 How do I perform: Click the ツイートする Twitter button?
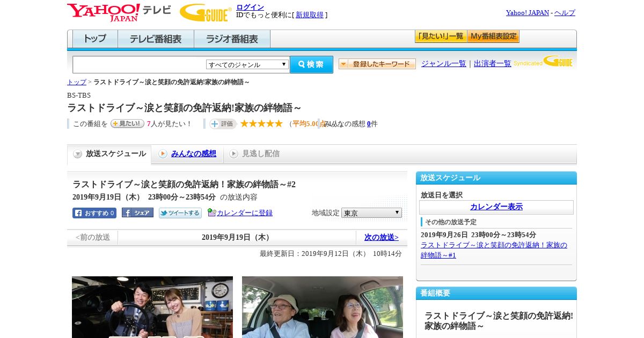[x=180, y=213]
